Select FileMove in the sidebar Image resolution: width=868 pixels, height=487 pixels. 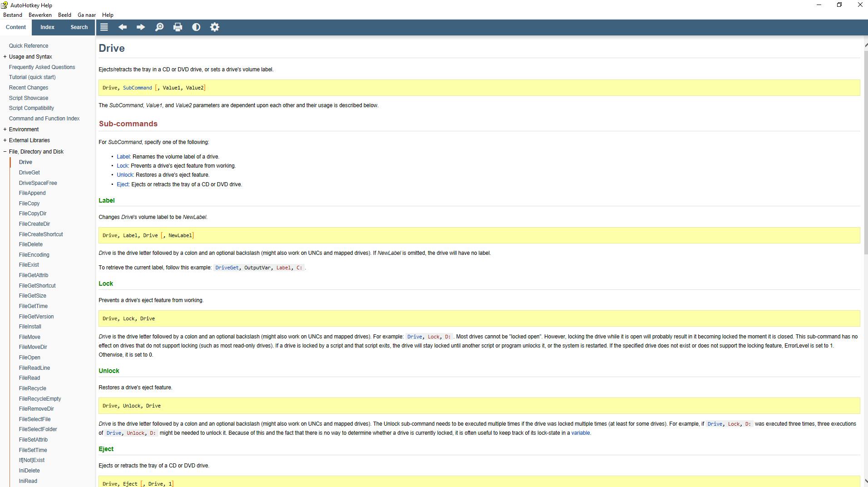pos(30,337)
